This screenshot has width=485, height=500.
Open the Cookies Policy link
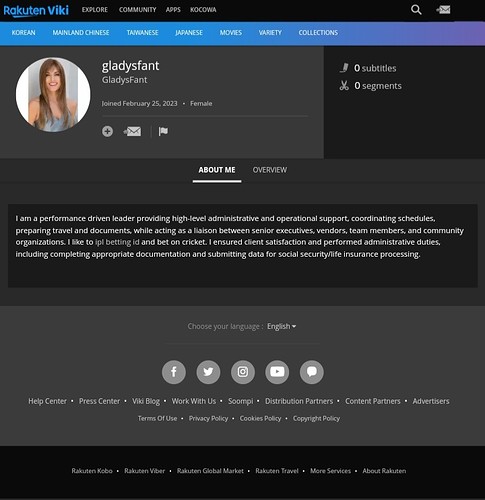(x=260, y=418)
